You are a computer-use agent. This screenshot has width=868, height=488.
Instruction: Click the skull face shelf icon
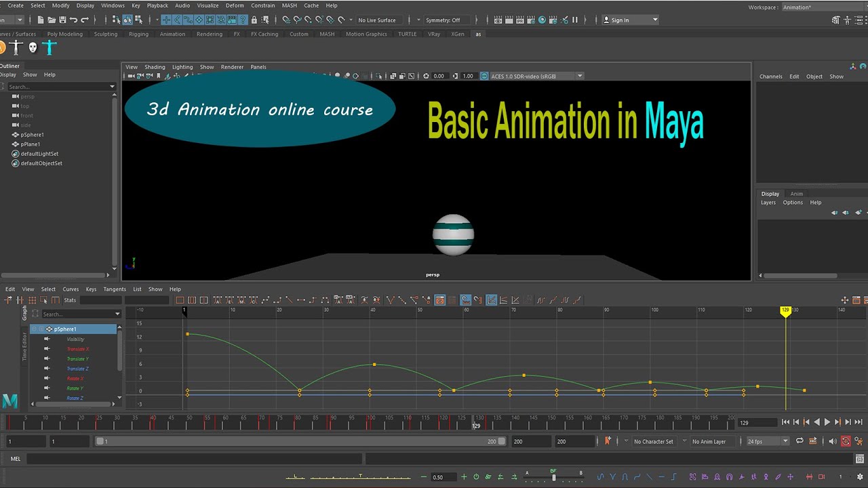(x=33, y=47)
